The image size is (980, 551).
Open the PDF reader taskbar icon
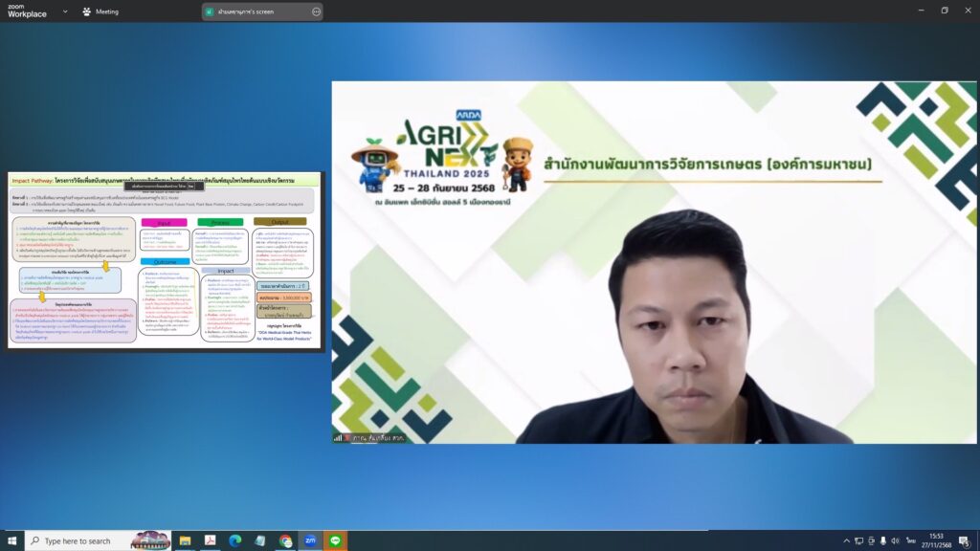[210, 541]
